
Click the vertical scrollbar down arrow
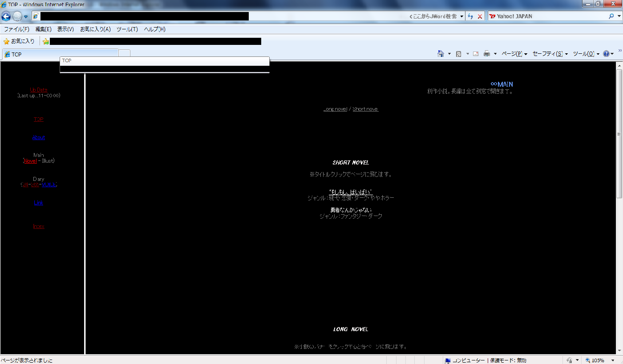tap(619, 350)
